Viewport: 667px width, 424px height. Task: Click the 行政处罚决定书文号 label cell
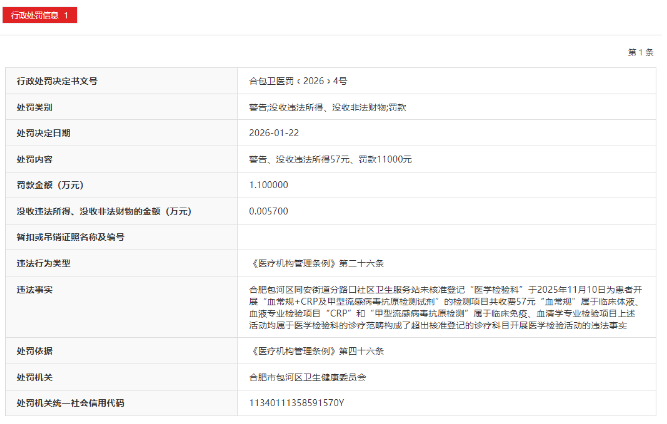click(x=56, y=80)
